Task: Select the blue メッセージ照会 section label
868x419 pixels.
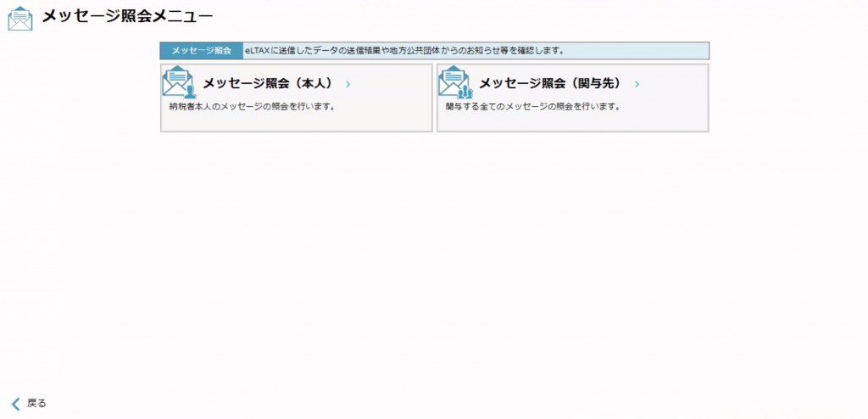Action: (201, 51)
